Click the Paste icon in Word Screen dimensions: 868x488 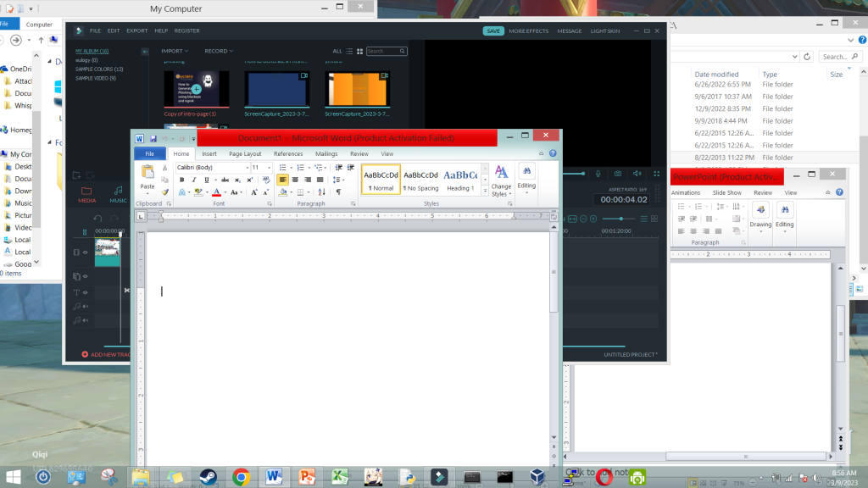[147, 173]
